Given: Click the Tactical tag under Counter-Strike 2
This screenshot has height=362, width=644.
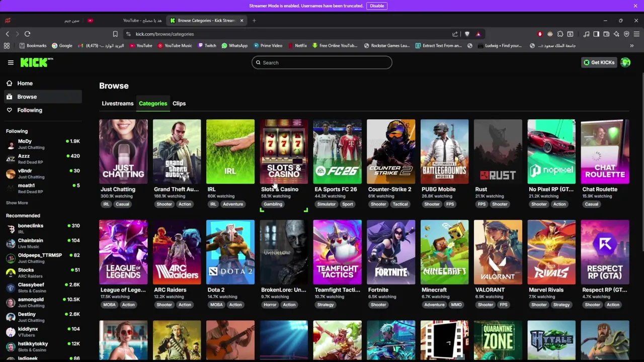Looking at the screenshot, I should tap(400, 204).
